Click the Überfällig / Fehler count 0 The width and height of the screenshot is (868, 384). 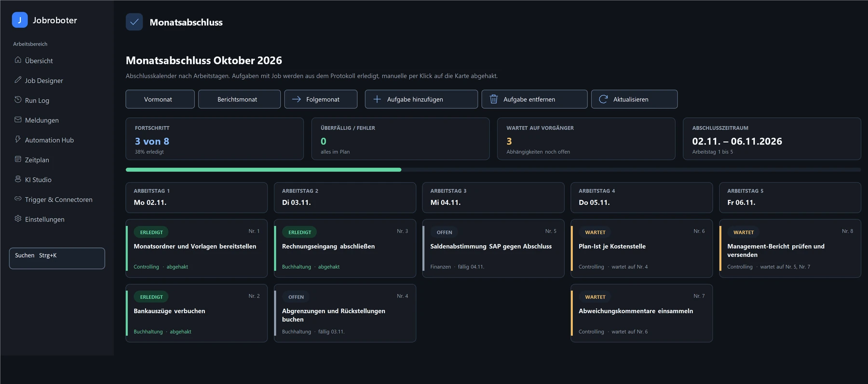(x=324, y=141)
